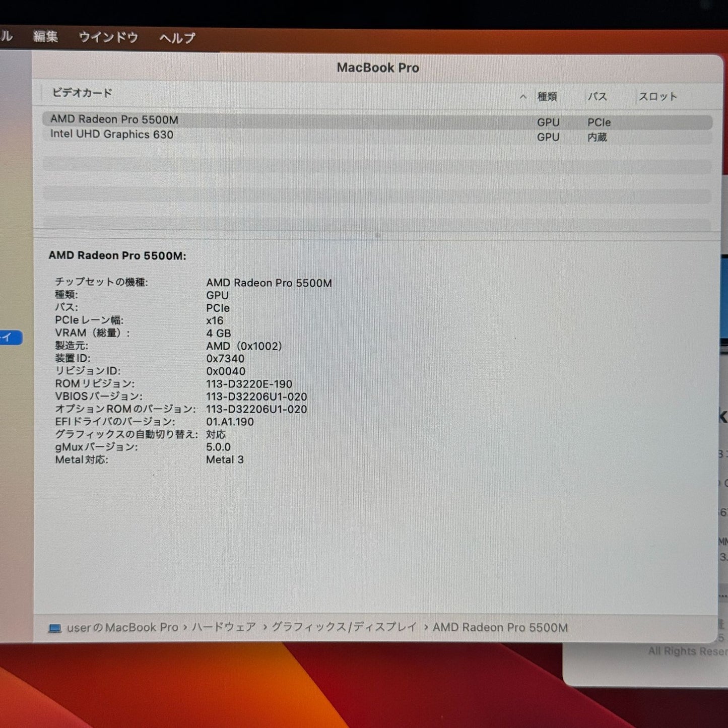Image resolution: width=728 pixels, height=728 pixels.
Task: Click the 0x7340 device ID value
Action: point(225,358)
